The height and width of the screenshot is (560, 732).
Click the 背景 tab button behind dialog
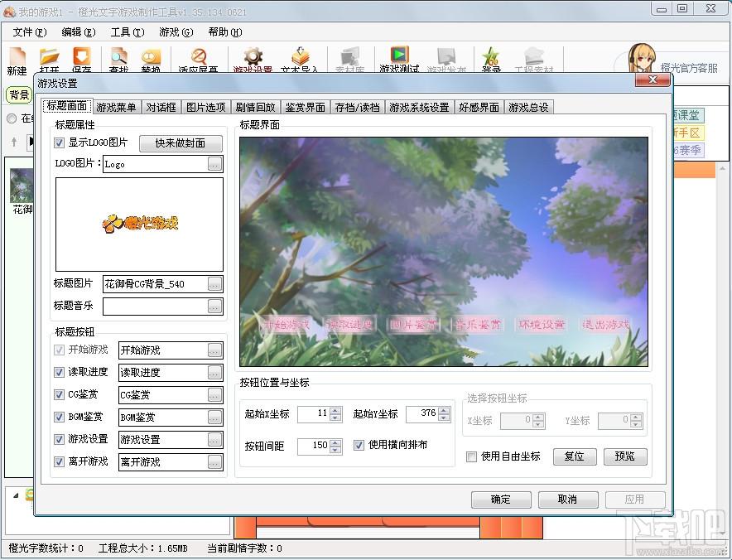point(19,95)
